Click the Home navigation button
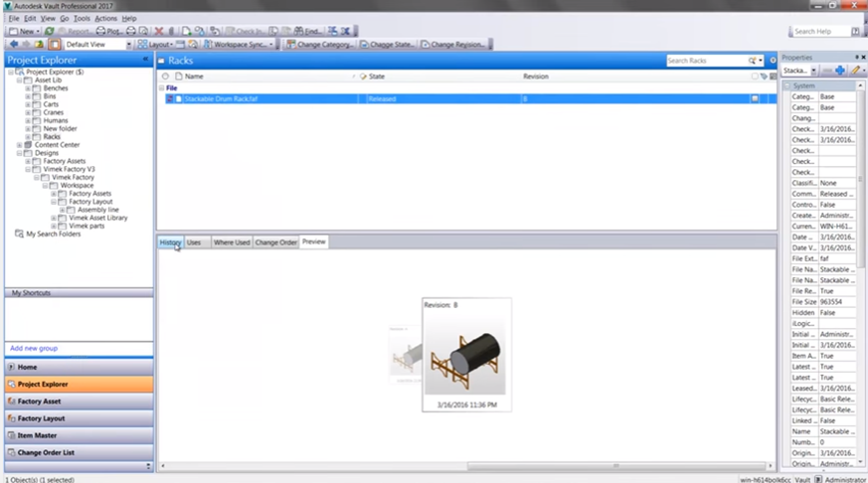 (x=80, y=367)
